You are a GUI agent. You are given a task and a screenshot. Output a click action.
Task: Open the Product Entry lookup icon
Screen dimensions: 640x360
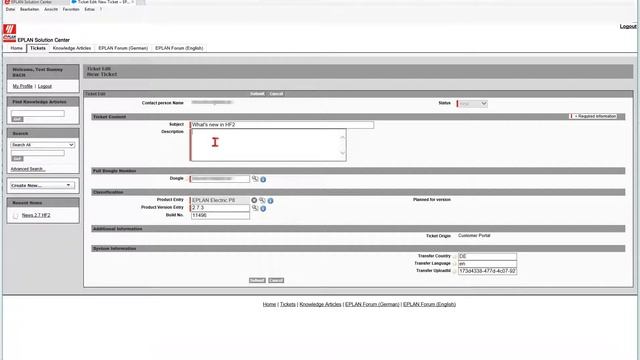(262, 200)
